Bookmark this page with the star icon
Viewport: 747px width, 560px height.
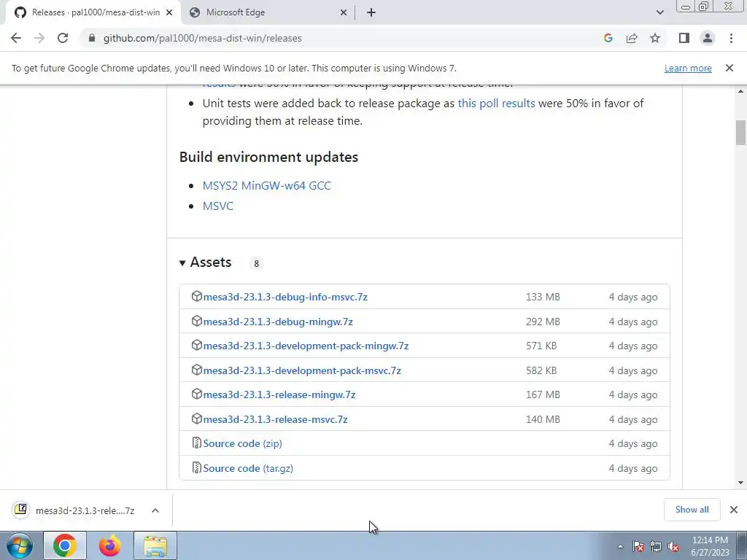[655, 38]
